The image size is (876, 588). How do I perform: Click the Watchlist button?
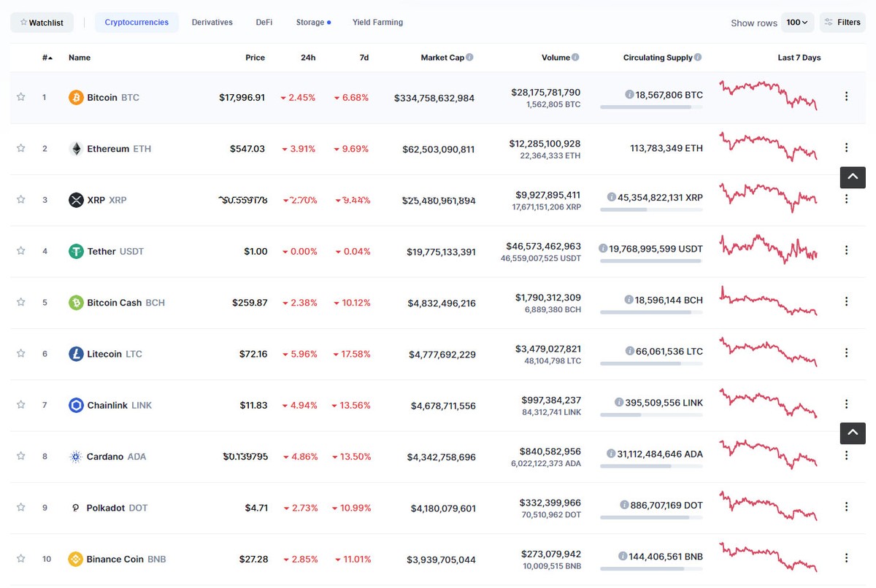coord(42,22)
